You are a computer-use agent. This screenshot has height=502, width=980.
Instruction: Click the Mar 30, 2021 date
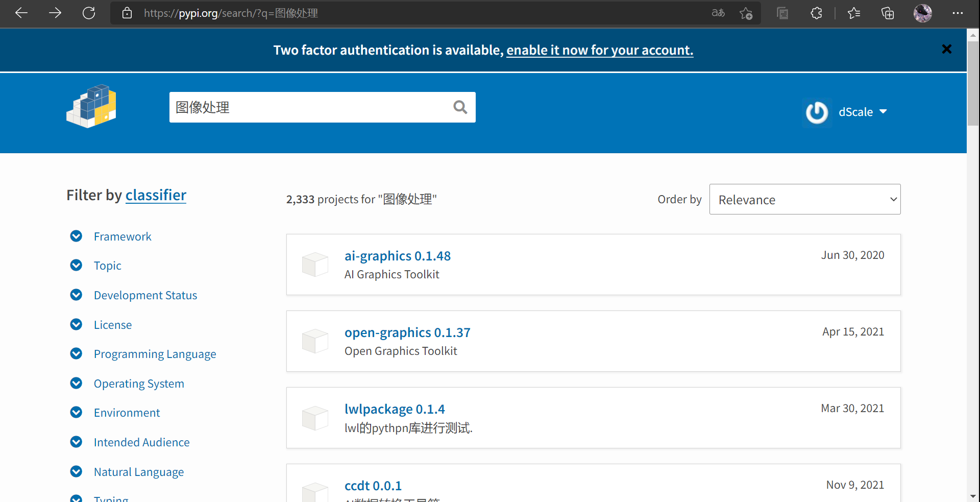pos(852,408)
